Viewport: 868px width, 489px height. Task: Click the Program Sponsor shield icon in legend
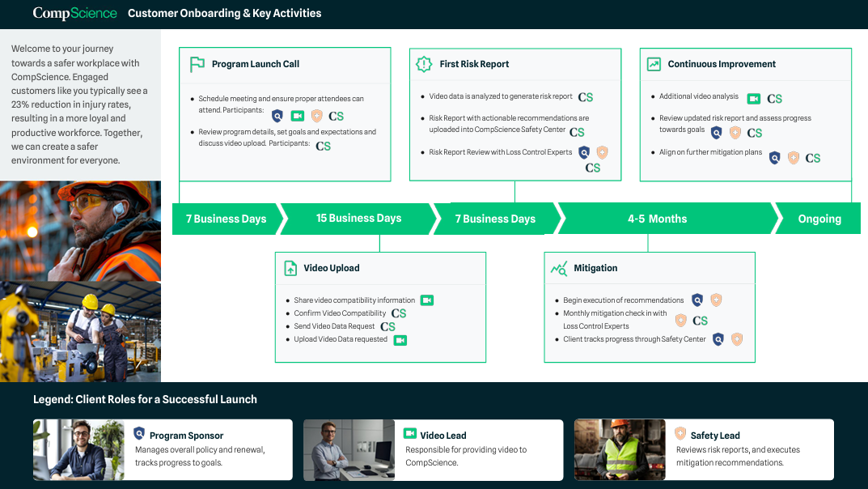click(x=139, y=434)
